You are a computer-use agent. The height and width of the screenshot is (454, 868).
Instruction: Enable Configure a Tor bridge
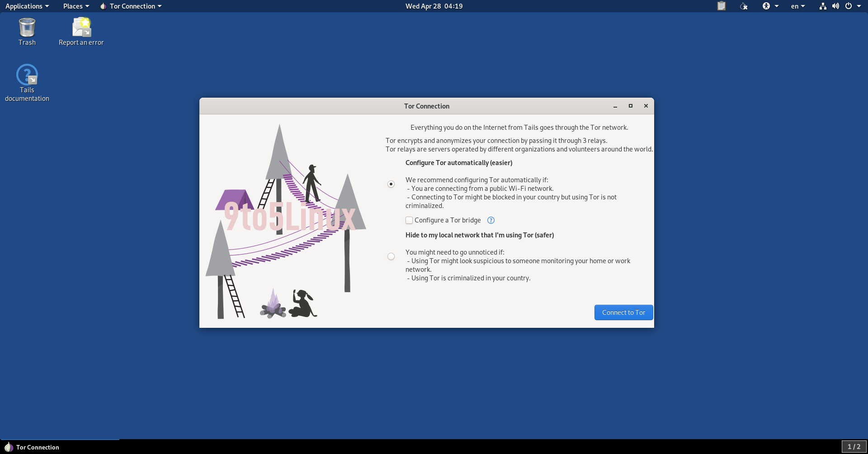(x=409, y=220)
